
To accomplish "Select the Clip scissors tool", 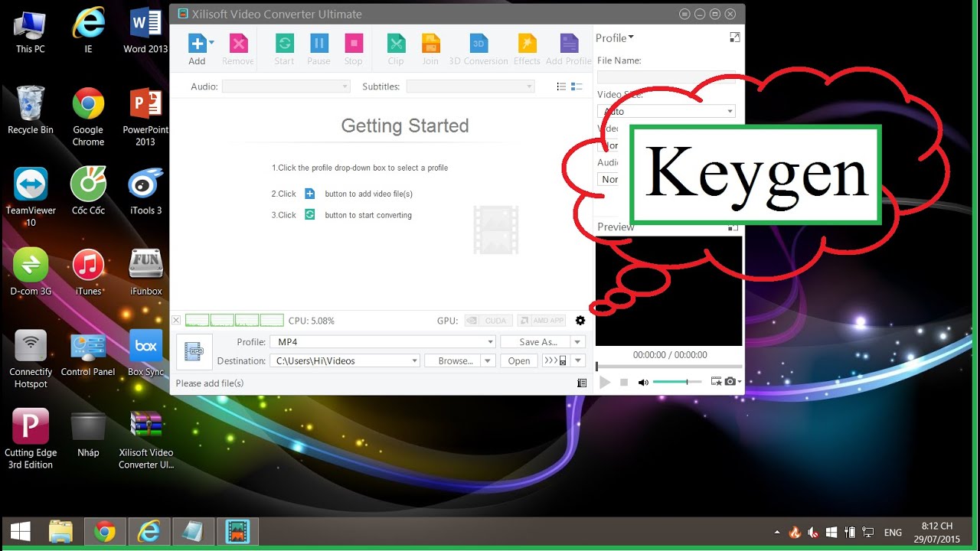I will 396,43.
